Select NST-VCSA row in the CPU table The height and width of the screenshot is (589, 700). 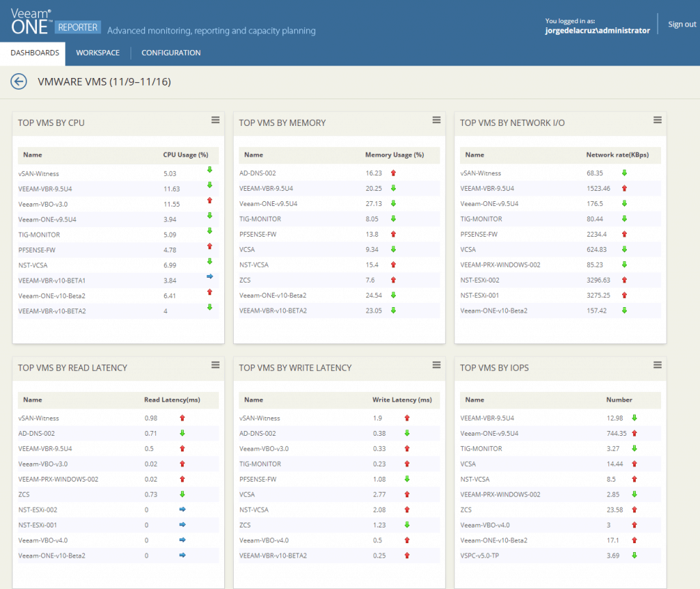[x=118, y=265]
